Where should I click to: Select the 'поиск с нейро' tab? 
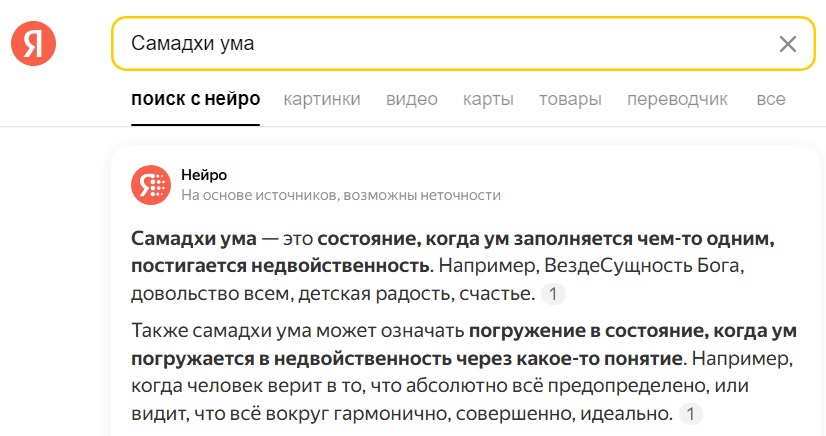click(x=195, y=99)
